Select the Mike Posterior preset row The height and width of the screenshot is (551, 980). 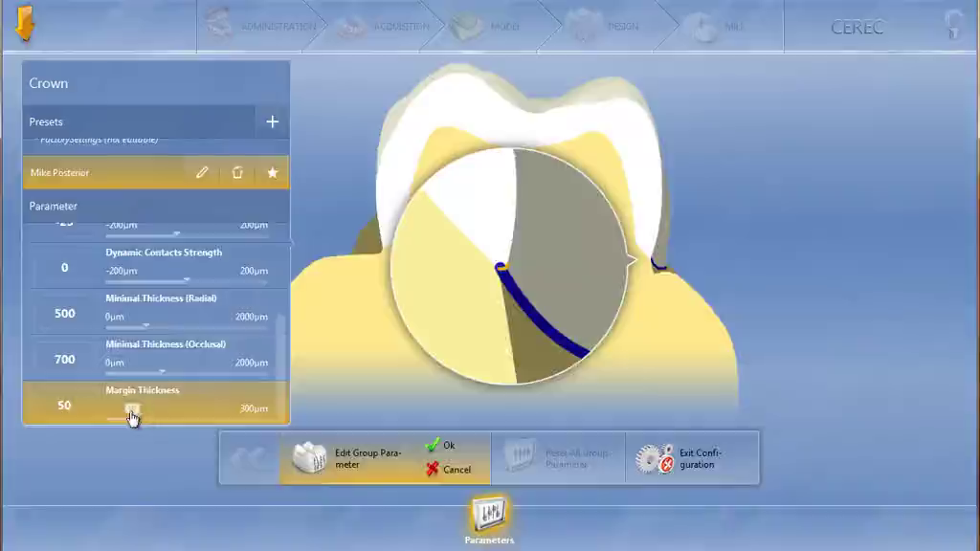click(x=156, y=172)
